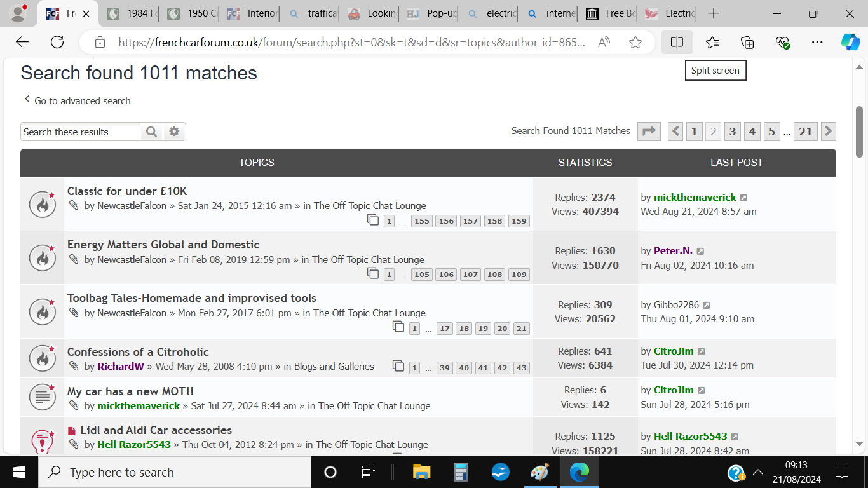This screenshot has width=868, height=488.
Task: Open page 43 of Confessions of a Citroholic
Action: pos(522,368)
